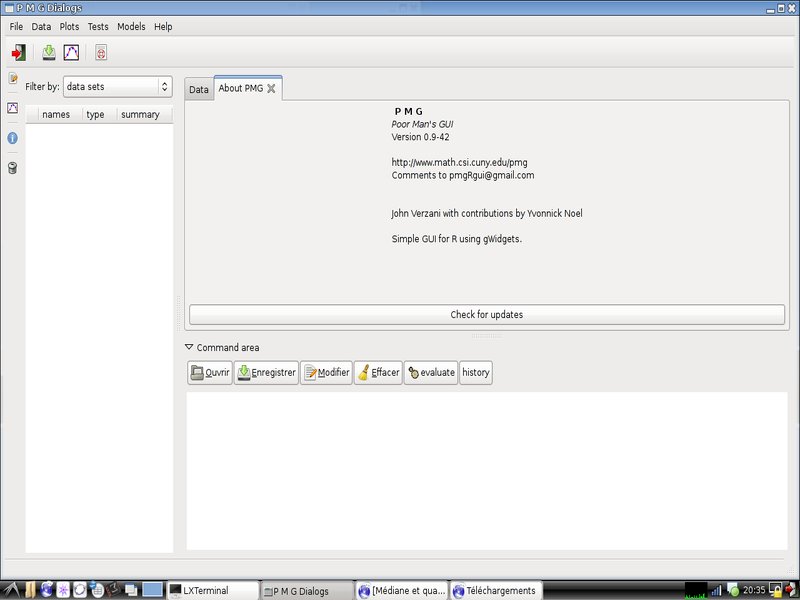Switch to the Data tab

[x=199, y=90]
